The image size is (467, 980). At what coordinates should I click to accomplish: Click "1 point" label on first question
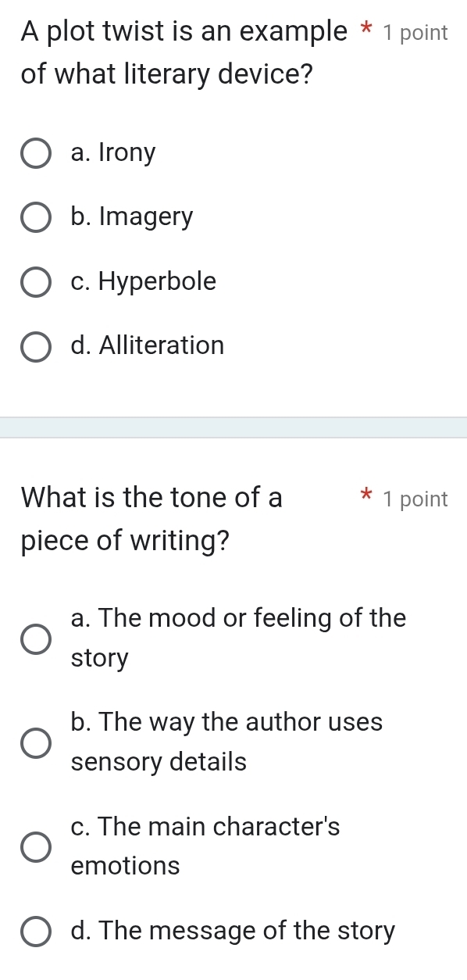click(x=415, y=33)
